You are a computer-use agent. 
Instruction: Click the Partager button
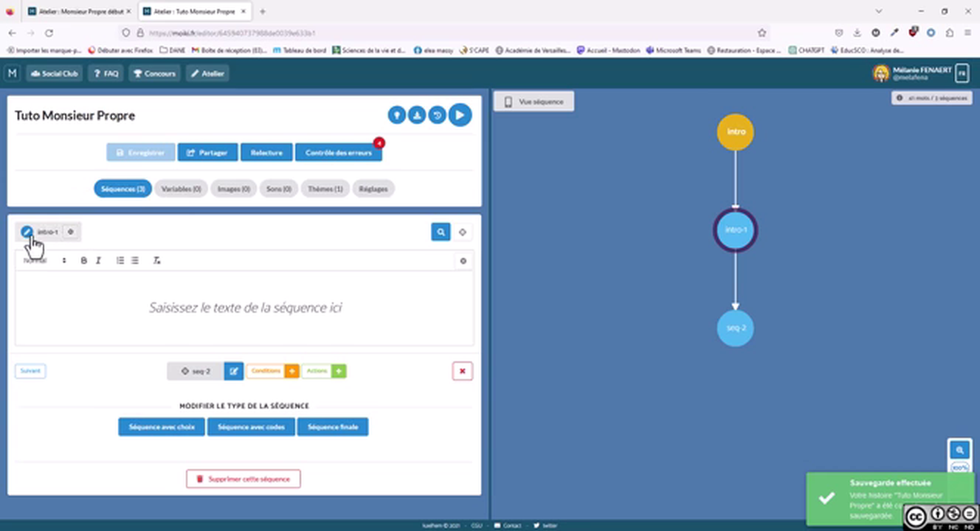207,153
